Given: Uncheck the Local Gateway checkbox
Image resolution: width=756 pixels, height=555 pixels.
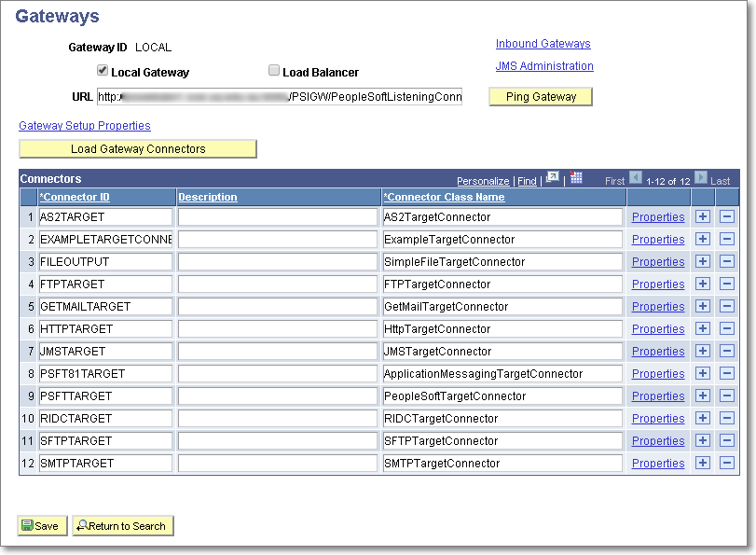Looking at the screenshot, I should coord(103,70).
